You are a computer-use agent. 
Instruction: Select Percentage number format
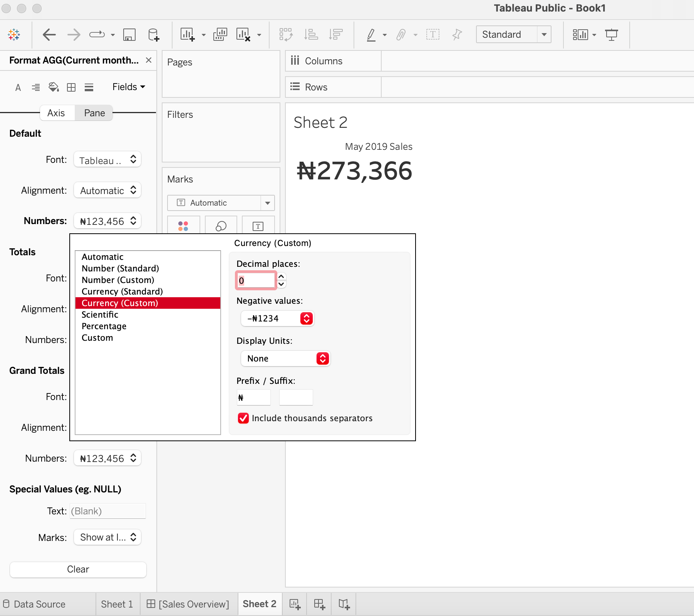point(148,326)
